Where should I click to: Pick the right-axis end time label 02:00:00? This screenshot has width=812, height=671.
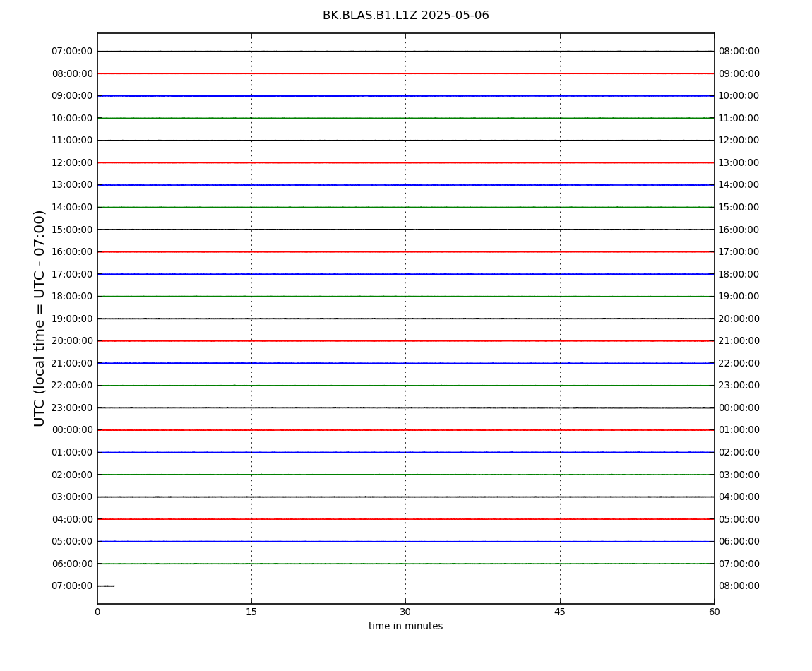[739, 452]
